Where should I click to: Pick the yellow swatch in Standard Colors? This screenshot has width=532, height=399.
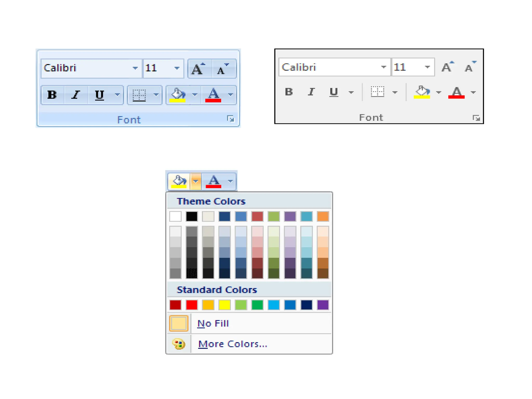point(224,305)
